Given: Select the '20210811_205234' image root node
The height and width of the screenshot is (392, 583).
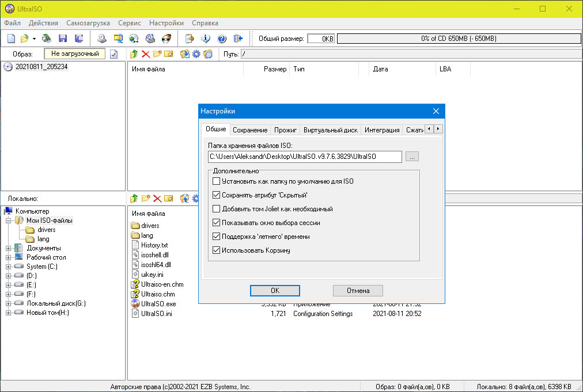Looking at the screenshot, I should (41, 67).
